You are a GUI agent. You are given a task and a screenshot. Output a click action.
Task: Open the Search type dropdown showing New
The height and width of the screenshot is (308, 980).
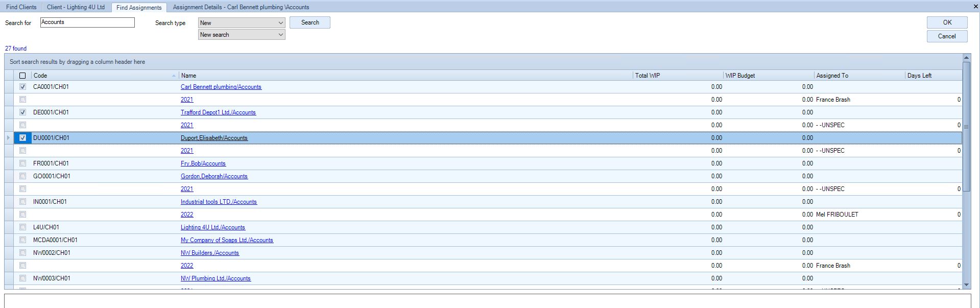242,22
